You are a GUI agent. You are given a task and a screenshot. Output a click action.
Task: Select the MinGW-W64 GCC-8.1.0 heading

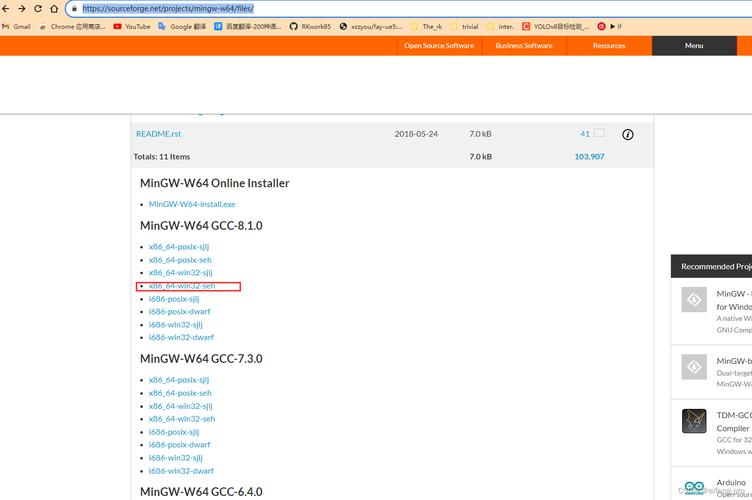pyautogui.click(x=201, y=225)
